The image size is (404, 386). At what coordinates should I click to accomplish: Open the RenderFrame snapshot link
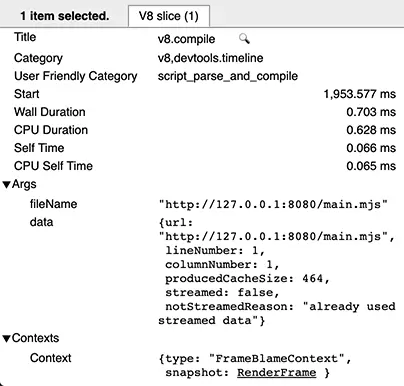[x=277, y=372]
